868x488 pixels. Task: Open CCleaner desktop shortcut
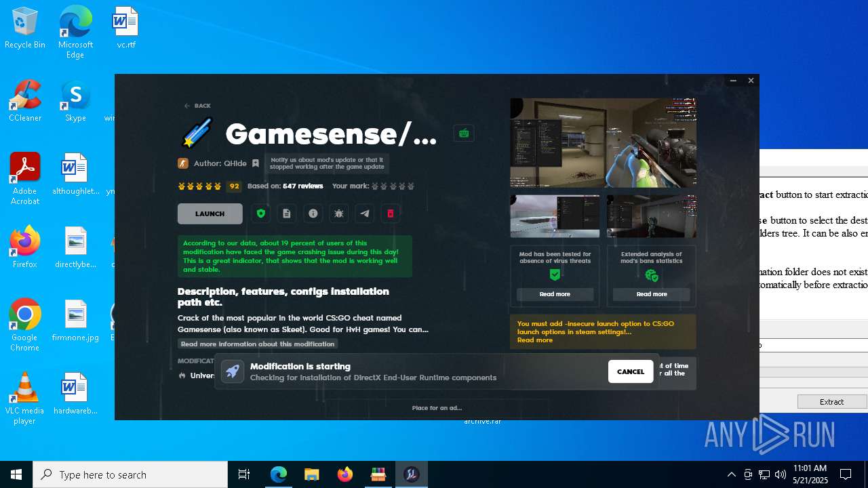[x=25, y=102]
